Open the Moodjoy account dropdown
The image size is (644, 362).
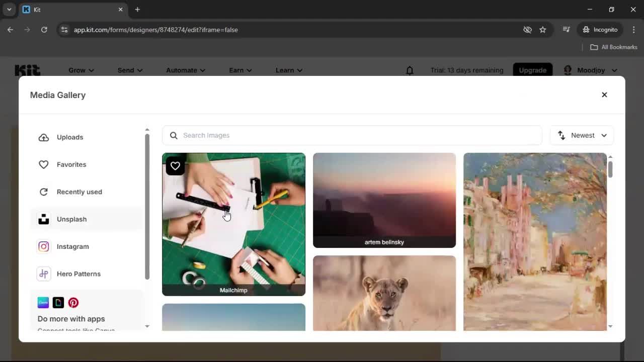click(591, 70)
